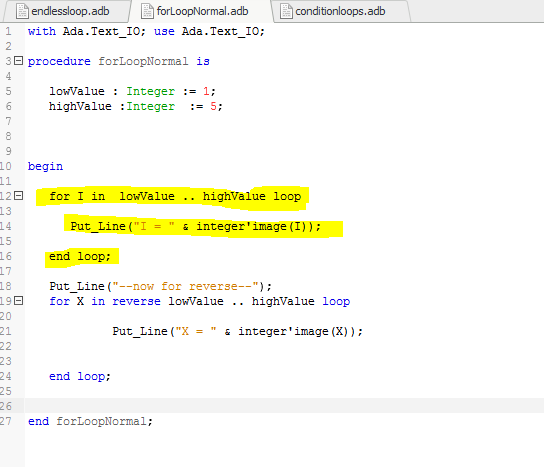Collapse the procedure fold at line 3
Viewport: 544px width, 467px height.
[18, 61]
